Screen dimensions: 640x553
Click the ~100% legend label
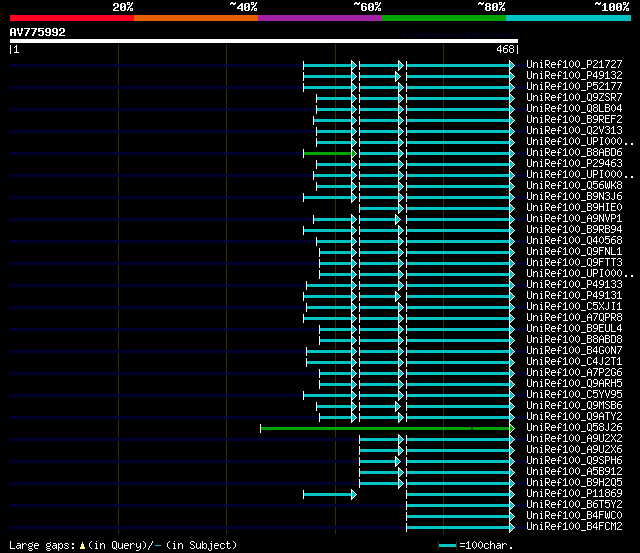pos(611,7)
